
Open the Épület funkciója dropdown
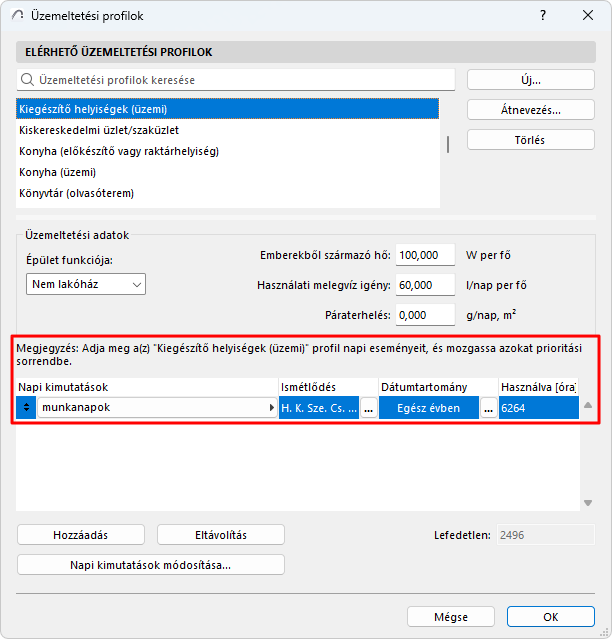(x=86, y=284)
